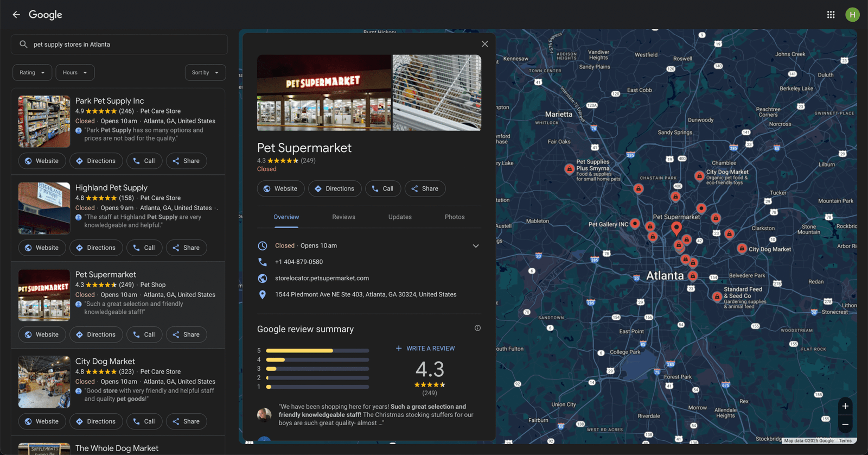The height and width of the screenshot is (455, 868).
Task: Open Website for Park Pet Supply Inc
Action: [42, 161]
